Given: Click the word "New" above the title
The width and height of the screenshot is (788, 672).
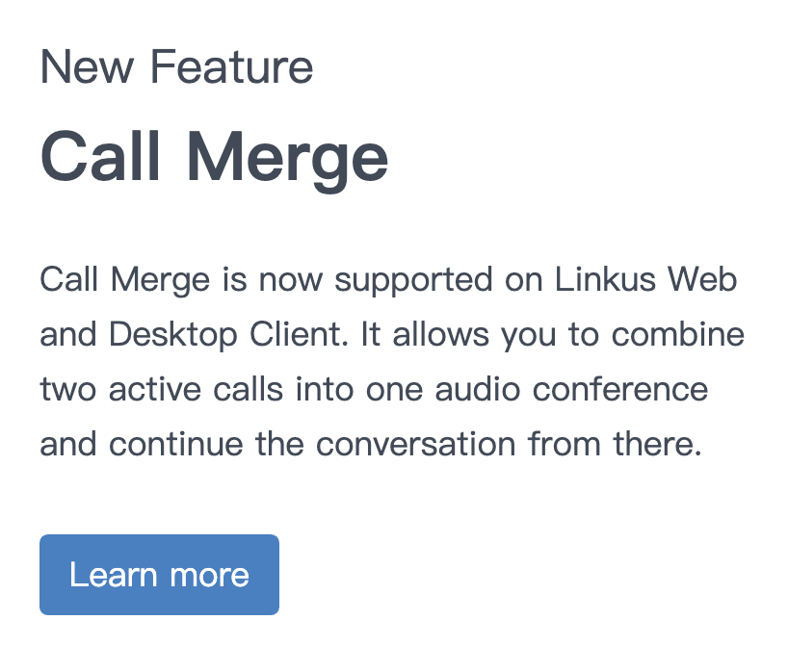Looking at the screenshot, I should tap(89, 68).
